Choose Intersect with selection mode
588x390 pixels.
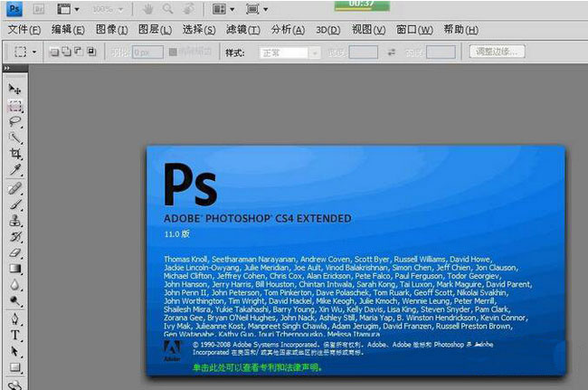(x=91, y=52)
